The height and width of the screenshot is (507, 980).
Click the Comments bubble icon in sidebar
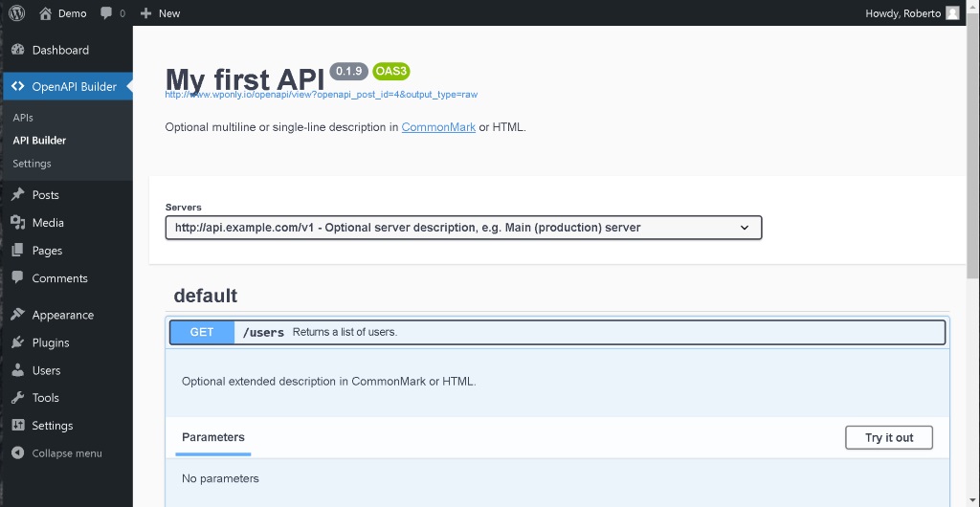tap(17, 277)
